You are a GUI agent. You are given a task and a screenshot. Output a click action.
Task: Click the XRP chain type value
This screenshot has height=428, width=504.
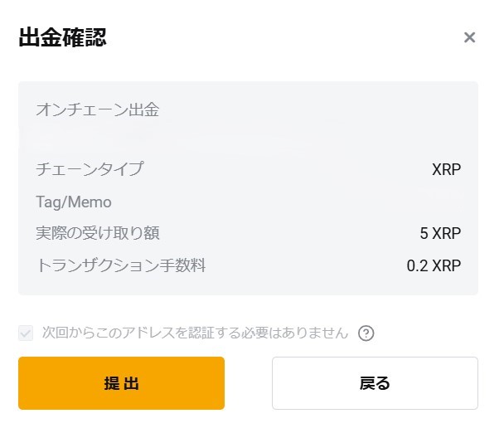[446, 169]
